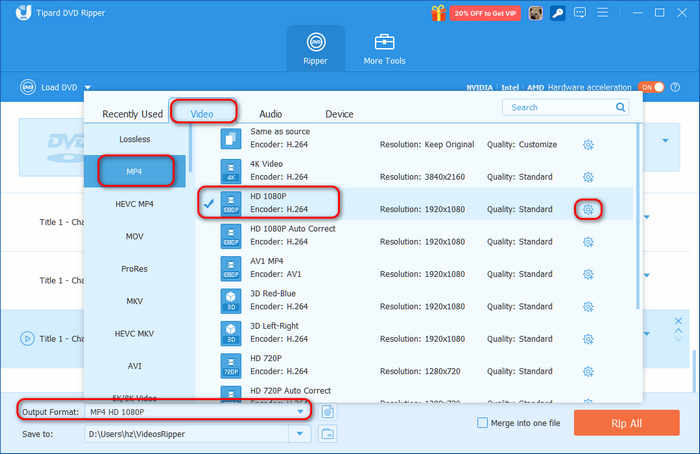
Task: Click the Save to path field
Action: (188, 434)
